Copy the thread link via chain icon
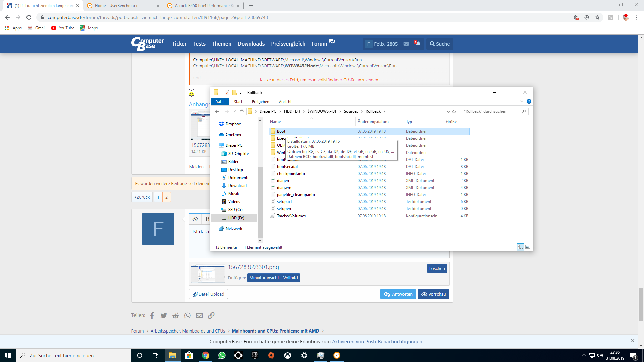Viewport: 644px width, 362px height. (x=211, y=315)
